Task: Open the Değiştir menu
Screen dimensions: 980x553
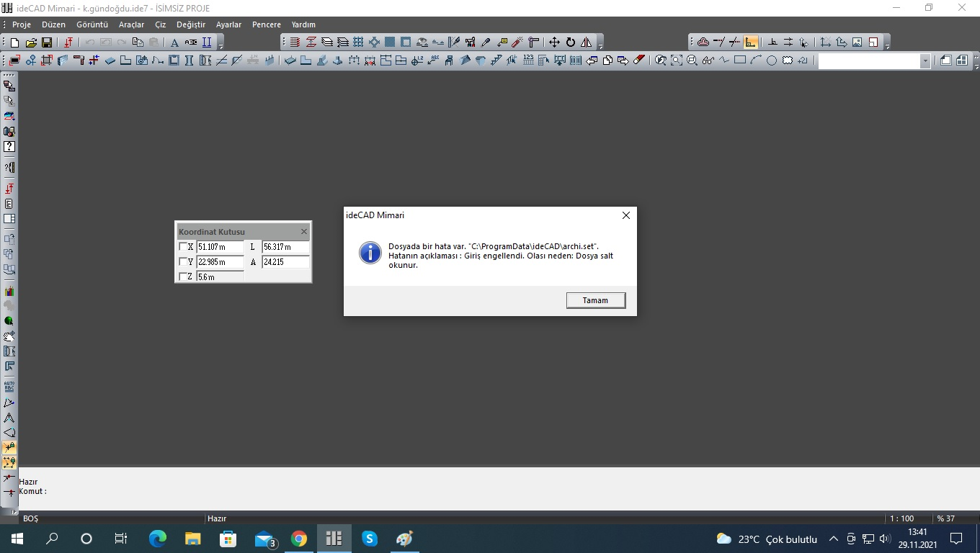Action: click(191, 24)
